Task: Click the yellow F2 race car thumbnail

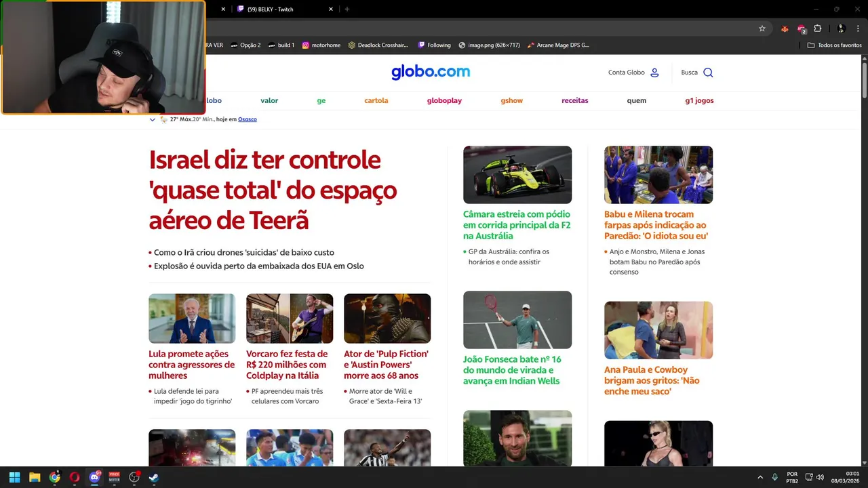Action: click(517, 175)
